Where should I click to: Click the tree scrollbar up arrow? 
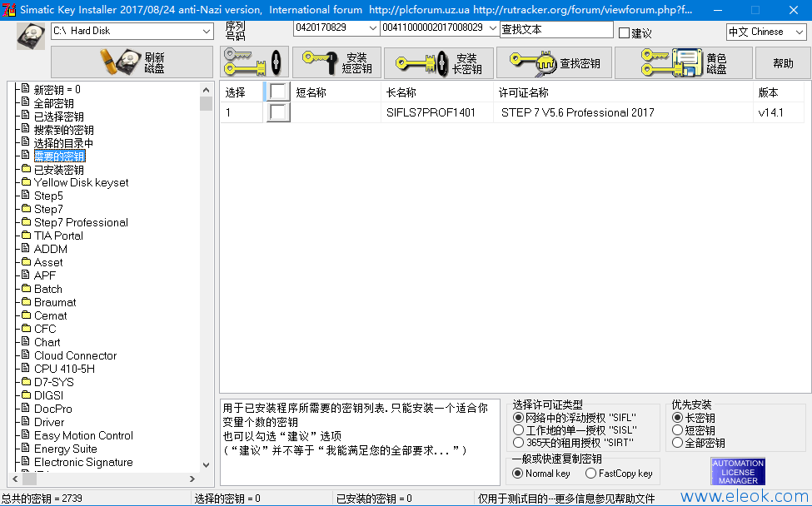coord(206,89)
